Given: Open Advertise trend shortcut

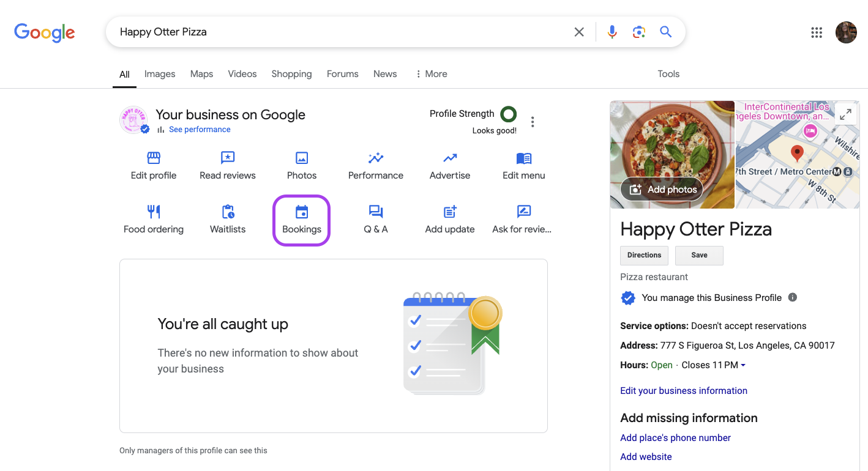Looking at the screenshot, I should pyautogui.click(x=450, y=166).
